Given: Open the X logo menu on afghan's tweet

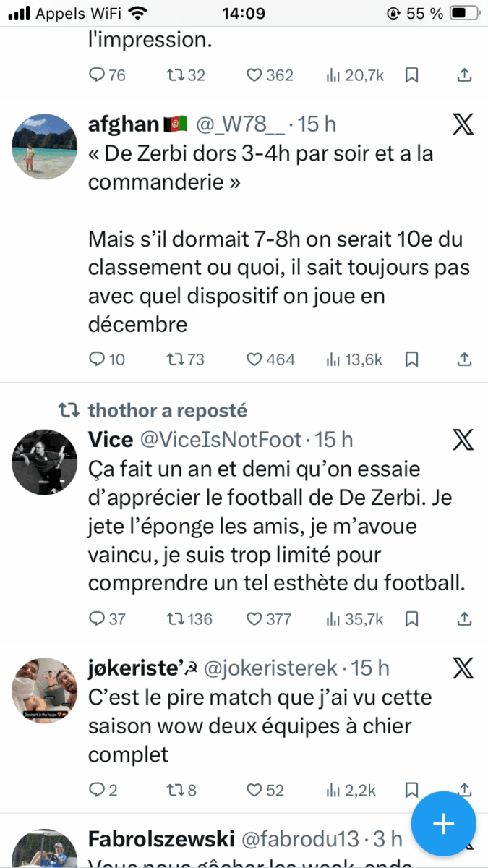Looking at the screenshot, I should [x=463, y=125].
